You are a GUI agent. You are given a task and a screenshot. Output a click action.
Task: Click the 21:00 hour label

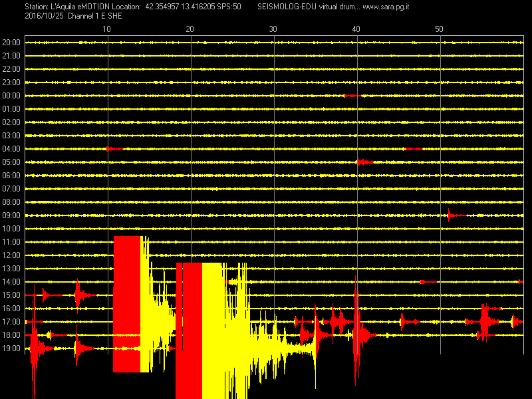click(x=11, y=56)
